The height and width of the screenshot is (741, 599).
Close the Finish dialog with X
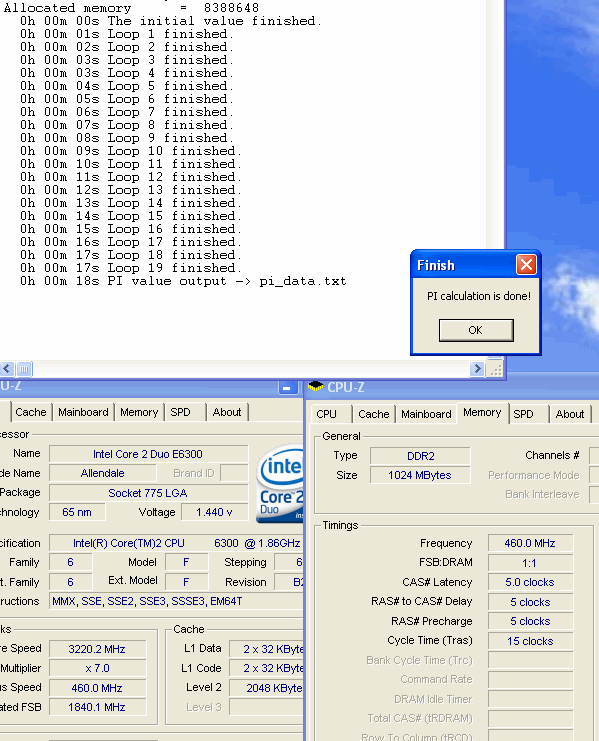(526, 265)
